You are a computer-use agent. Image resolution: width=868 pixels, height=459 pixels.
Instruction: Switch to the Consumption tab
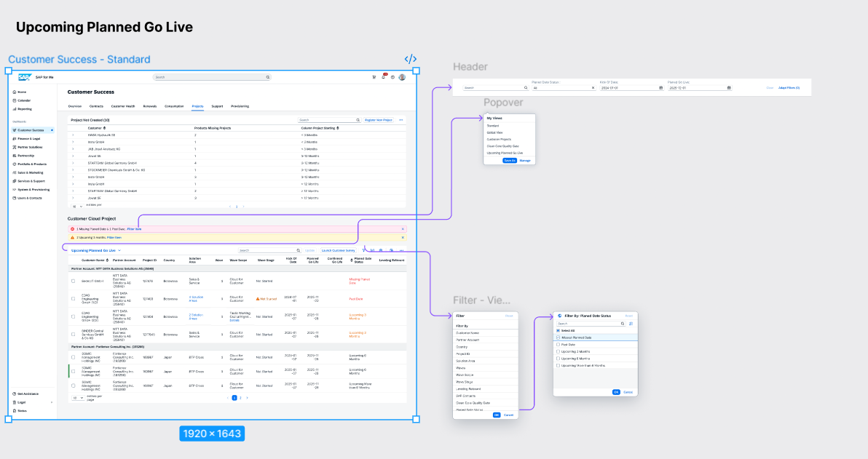tap(174, 106)
